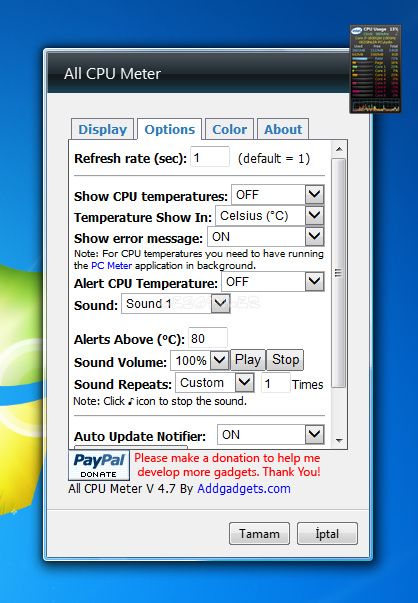Image resolution: width=418 pixels, height=603 pixels.
Task: Follow the PC Meter link
Action: tap(112, 265)
